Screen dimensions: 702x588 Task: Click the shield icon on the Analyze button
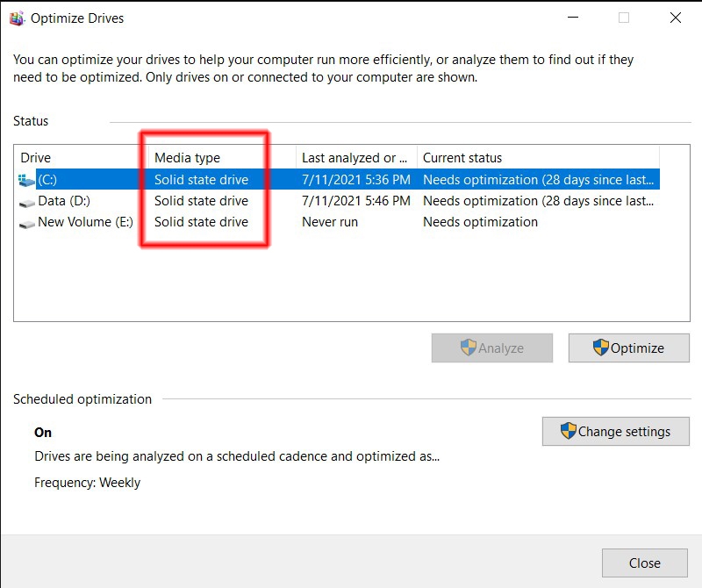469,348
